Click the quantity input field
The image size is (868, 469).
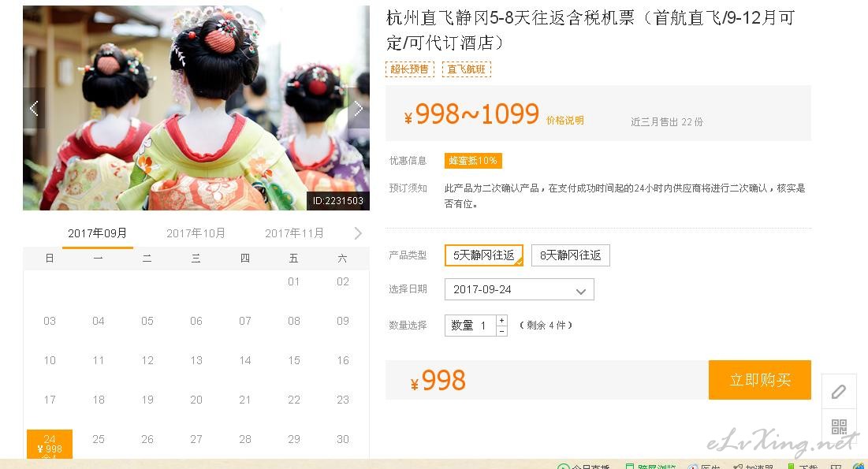pos(471,326)
